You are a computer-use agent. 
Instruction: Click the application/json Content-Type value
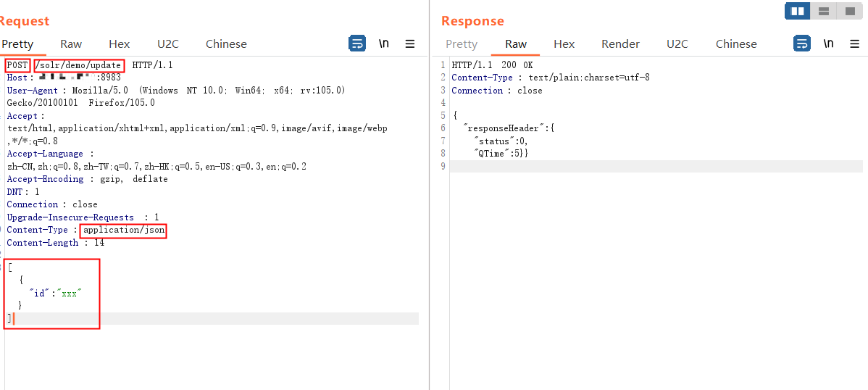(x=123, y=231)
